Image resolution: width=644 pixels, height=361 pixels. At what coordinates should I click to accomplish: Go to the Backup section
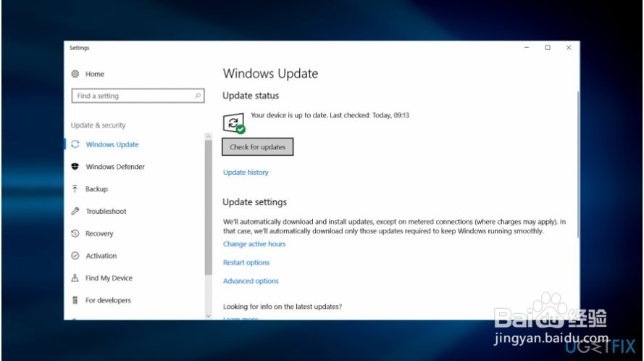tap(96, 188)
